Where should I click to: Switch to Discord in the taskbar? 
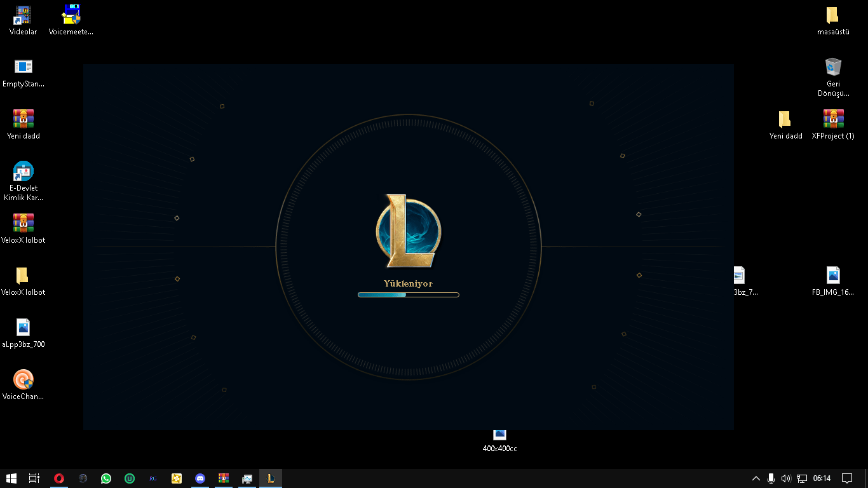[200, 478]
